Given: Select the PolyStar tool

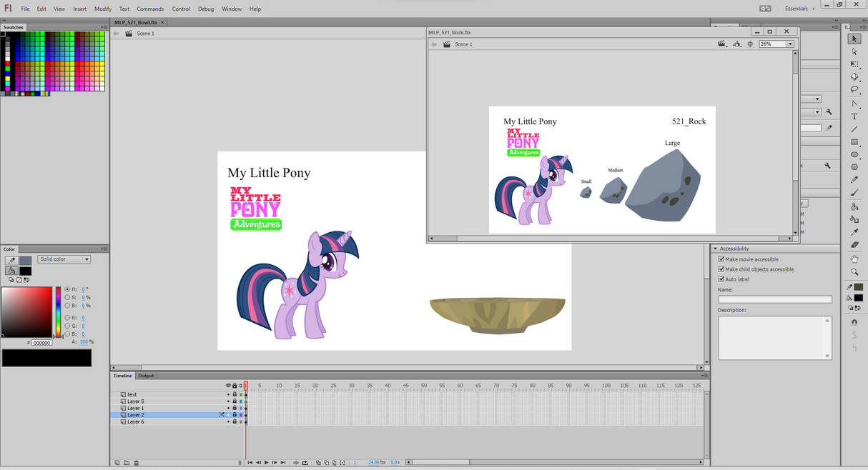Looking at the screenshot, I should click(x=854, y=168).
